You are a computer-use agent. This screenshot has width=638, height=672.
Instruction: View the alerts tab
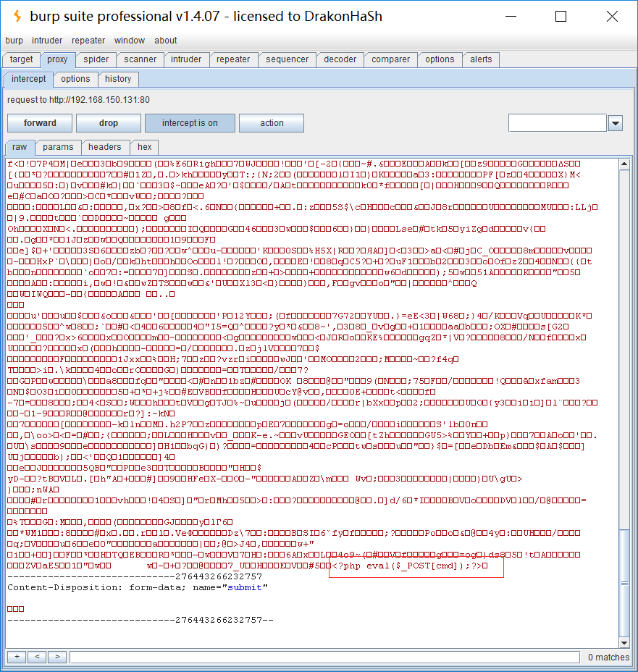(481, 59)
